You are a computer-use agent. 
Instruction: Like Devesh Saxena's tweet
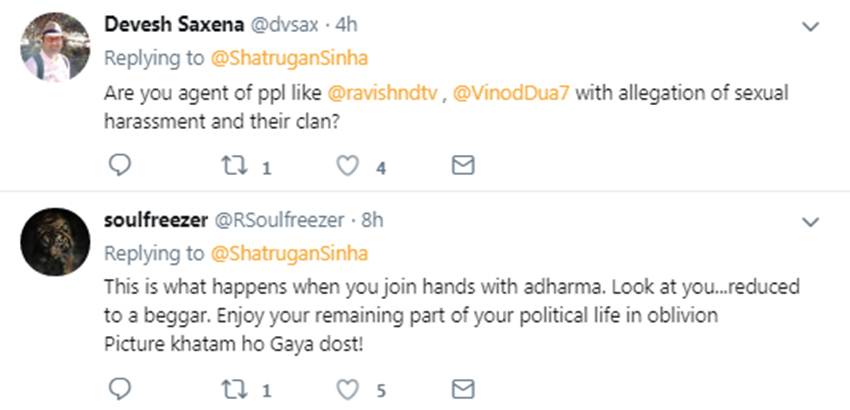click(x=347, y=166)
